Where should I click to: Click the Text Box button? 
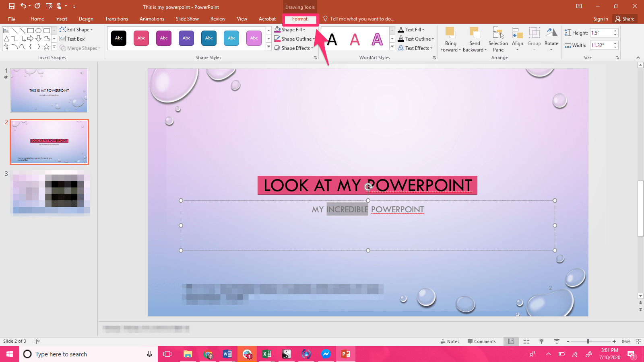[x=72, y=39]
